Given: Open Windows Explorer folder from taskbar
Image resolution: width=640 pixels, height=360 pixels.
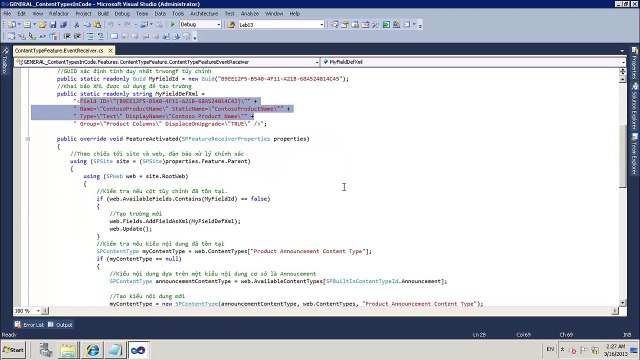Looking at the screenshot, I should click(x=69, y=350).
